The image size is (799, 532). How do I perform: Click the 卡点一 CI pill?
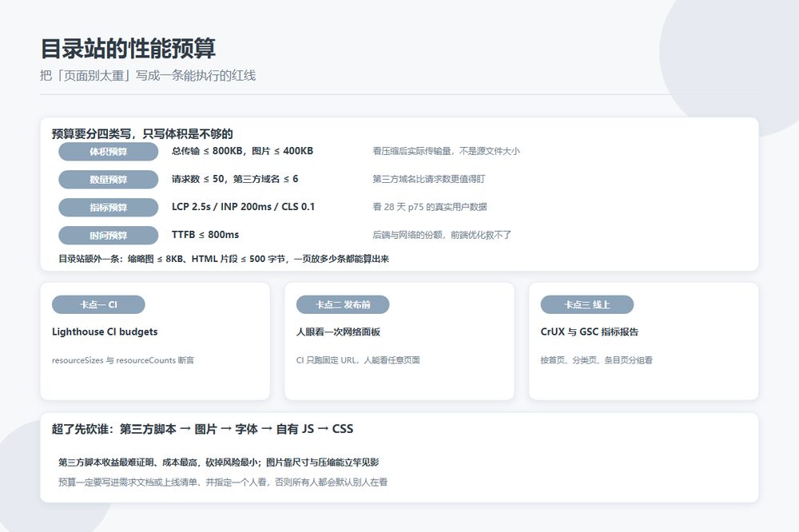point(98,304)
